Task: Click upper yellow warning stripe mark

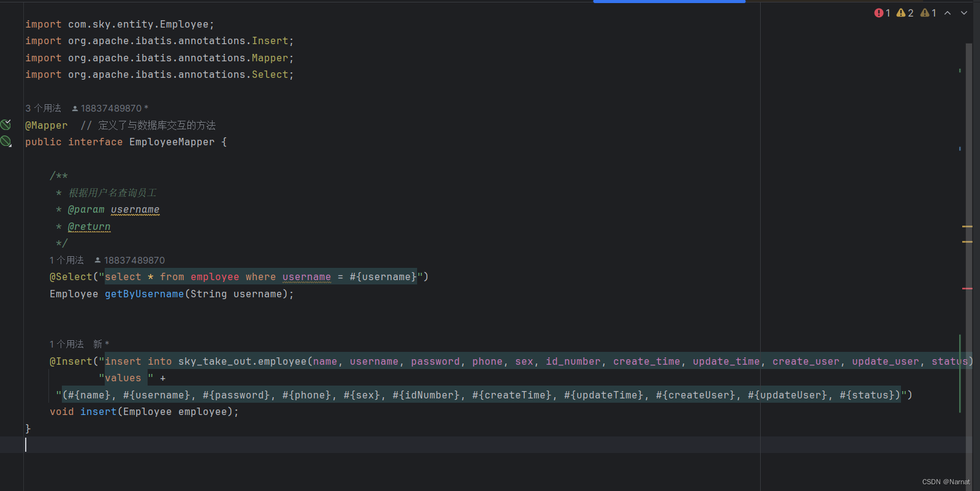Action: 967,226
